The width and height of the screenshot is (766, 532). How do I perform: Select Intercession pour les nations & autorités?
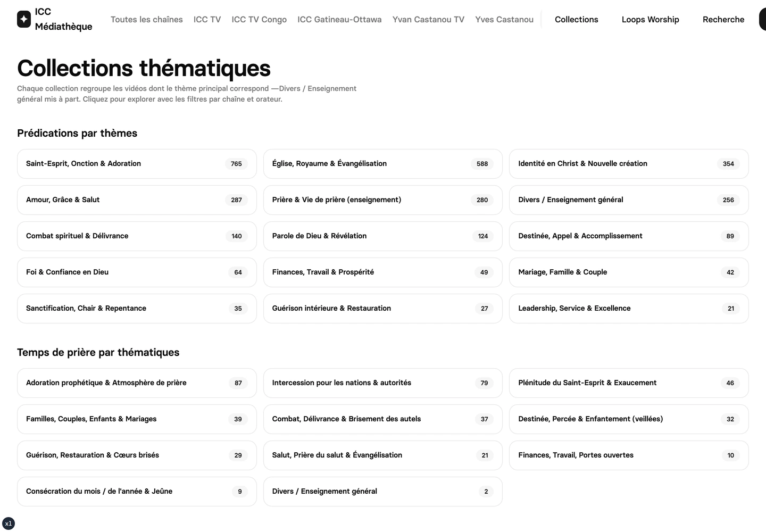[383, 383]
